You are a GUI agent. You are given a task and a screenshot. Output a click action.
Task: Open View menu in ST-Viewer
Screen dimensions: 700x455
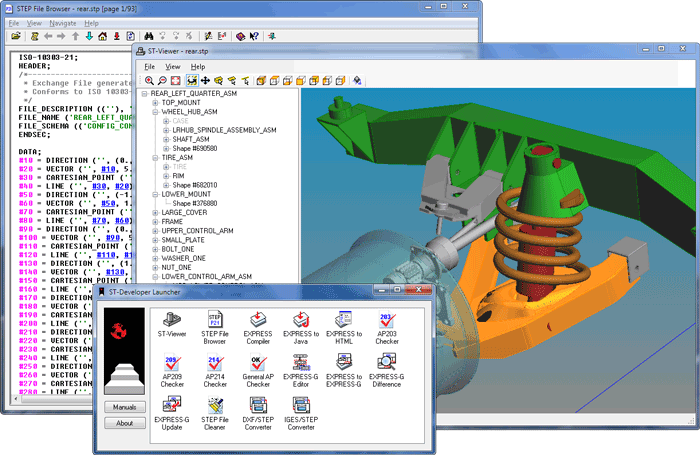pyautogui.click(x=173, y=67)
